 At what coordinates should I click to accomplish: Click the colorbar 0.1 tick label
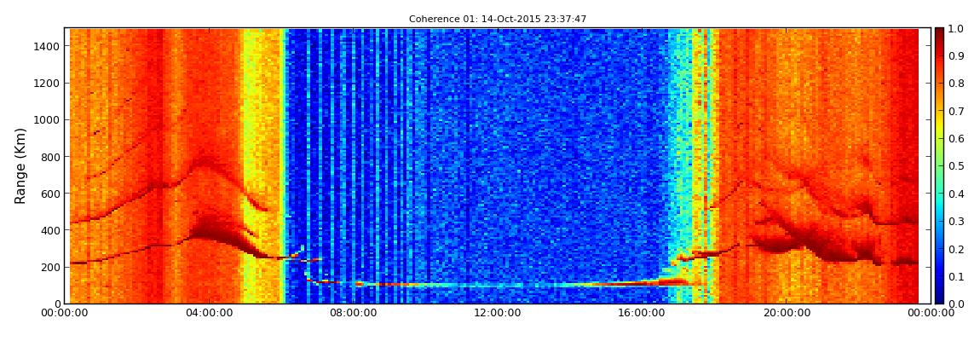[958, 276]
